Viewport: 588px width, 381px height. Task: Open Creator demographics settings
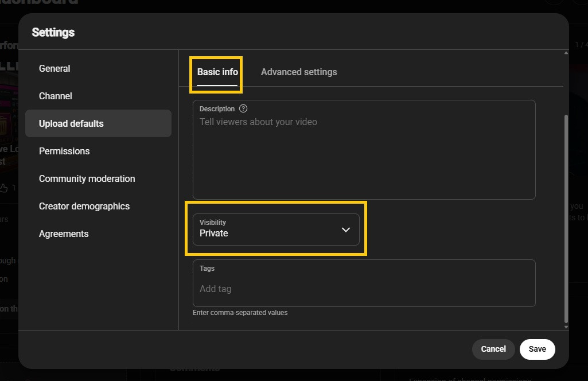[x=98, y=206]
